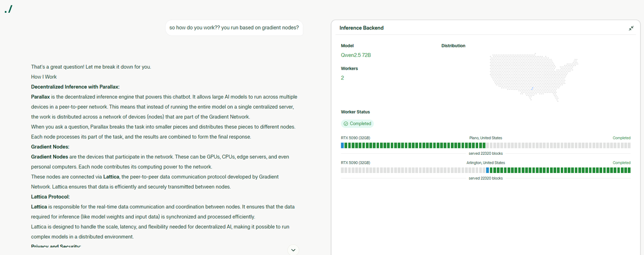Click the Workers label
The width and height of the screenshot is (644, 255).
point(349,69)
